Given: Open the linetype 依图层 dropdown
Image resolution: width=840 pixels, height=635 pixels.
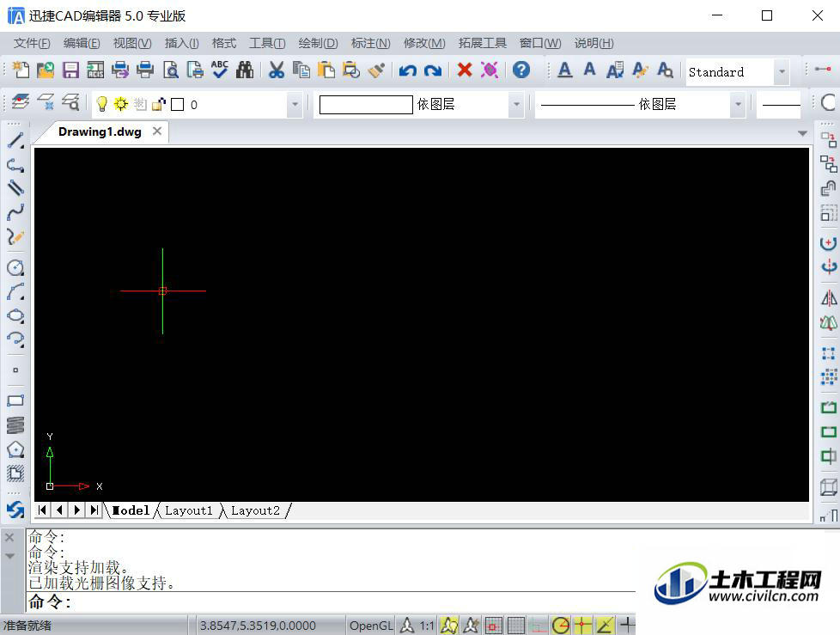Looking at the screenshot, I should 738,104.
